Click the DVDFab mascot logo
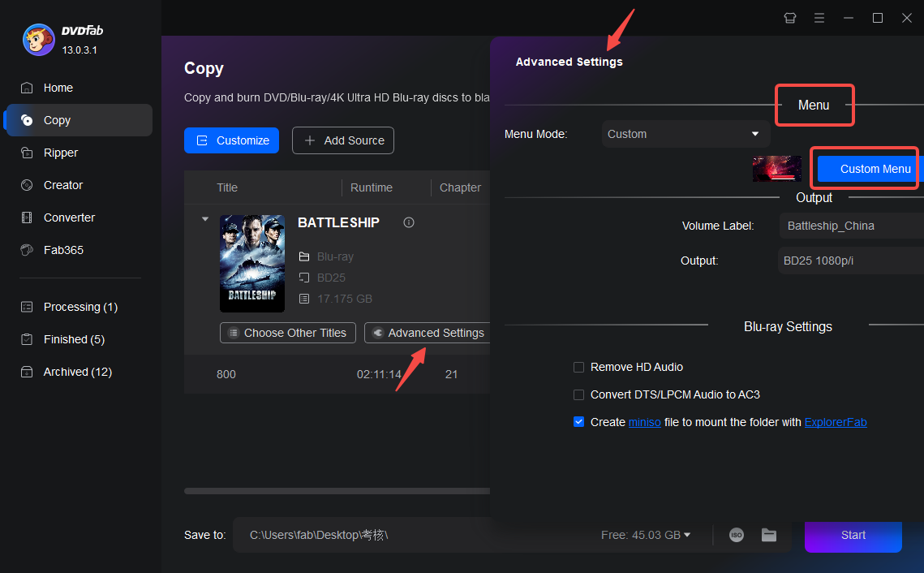924x573 pixels. pos(38,40)
